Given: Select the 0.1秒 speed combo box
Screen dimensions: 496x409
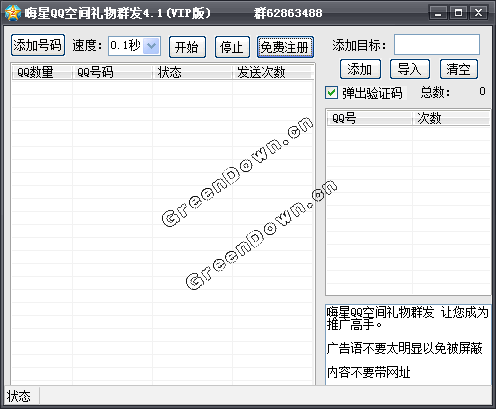Looking at the screenshot, I should [134, 46].
